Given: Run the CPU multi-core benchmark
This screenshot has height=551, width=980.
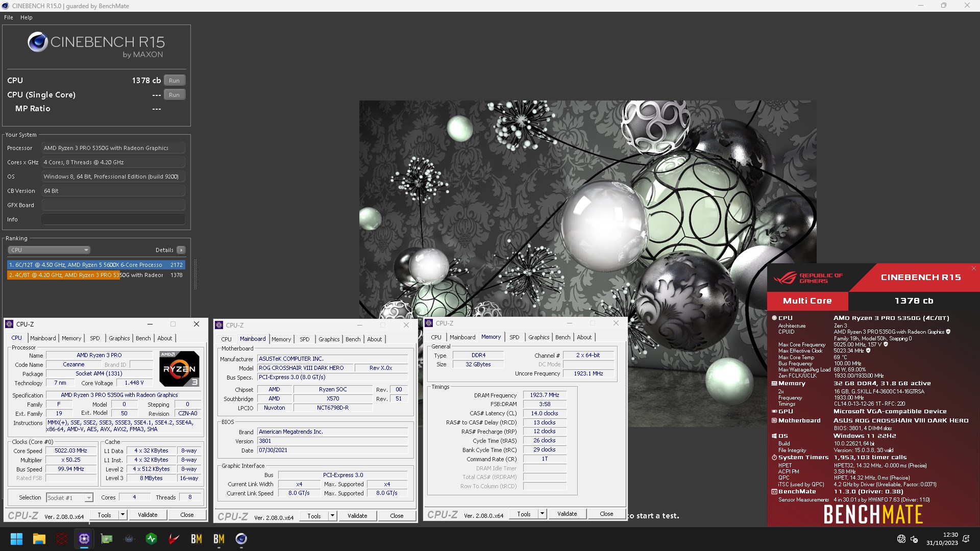Looking at the screenshot, I should [175, 81].
